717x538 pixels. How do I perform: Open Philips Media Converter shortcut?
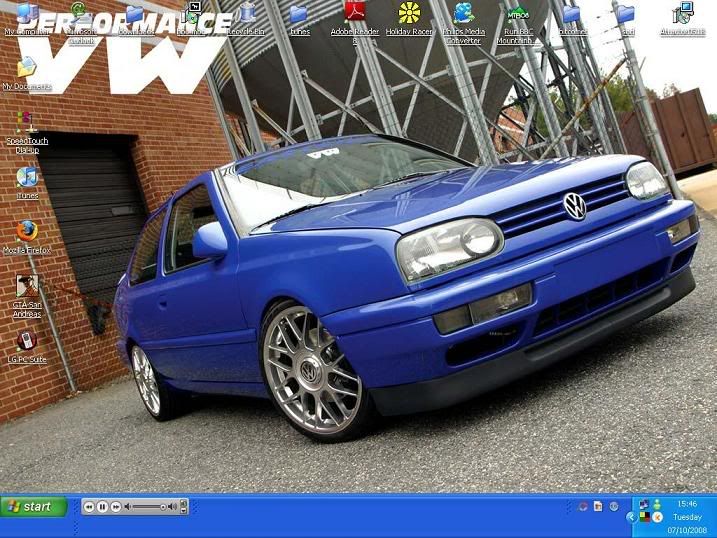click(x=463, y=15)
